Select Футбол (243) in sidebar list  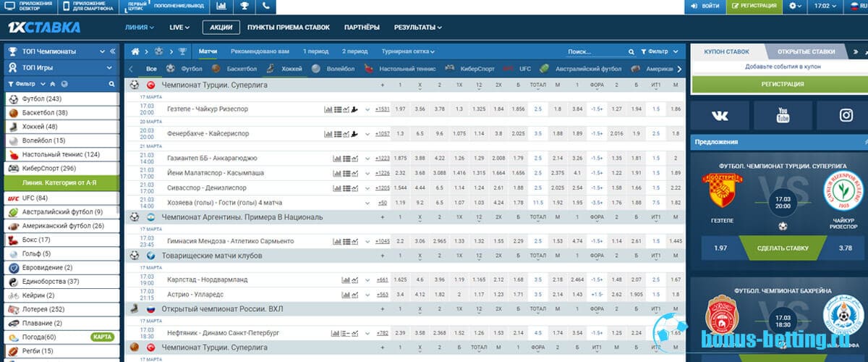coord(61,98)
